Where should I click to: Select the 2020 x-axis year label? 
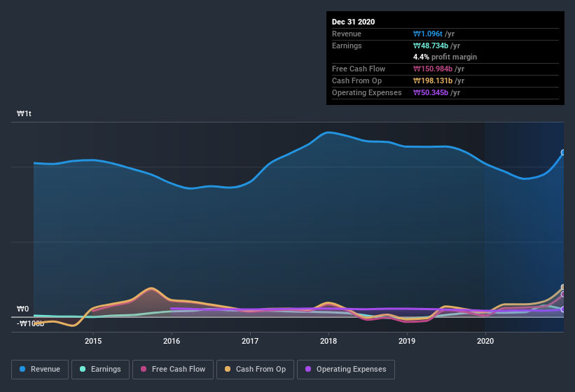point(485,341)
